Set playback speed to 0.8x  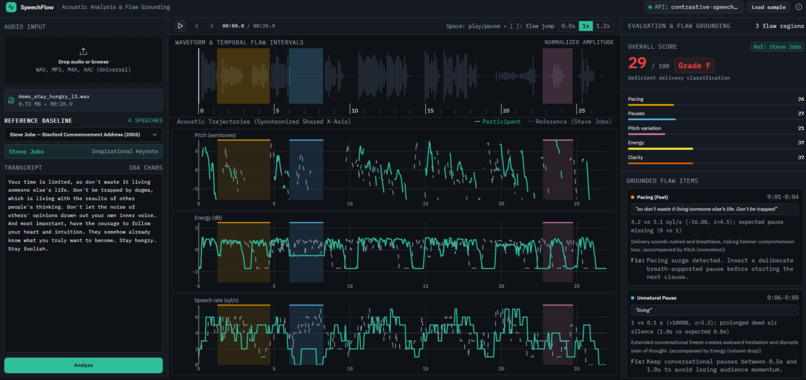568,26
